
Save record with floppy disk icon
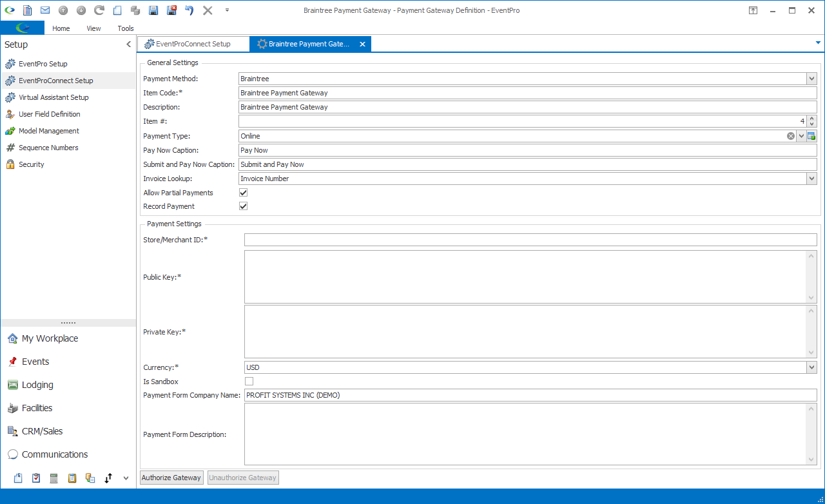[x=153, y=10]
